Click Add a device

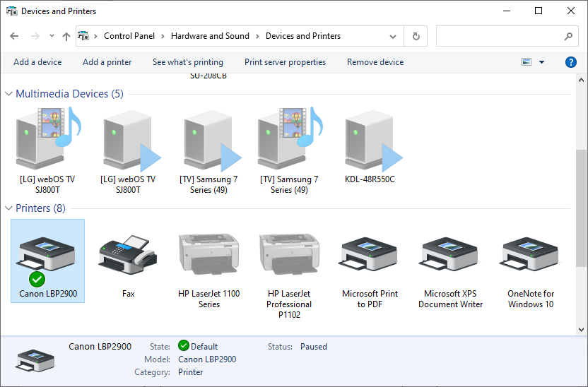pos(37,62)
